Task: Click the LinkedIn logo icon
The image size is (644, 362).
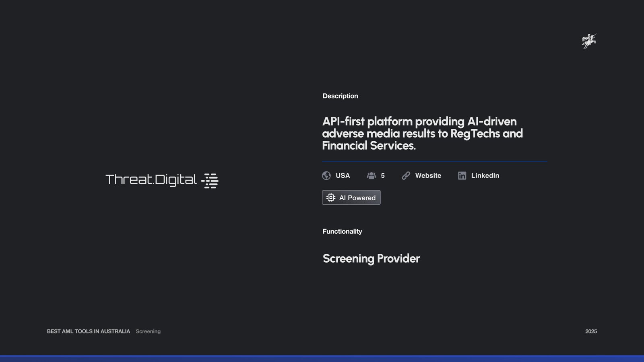Action: [x=462, y=176]
